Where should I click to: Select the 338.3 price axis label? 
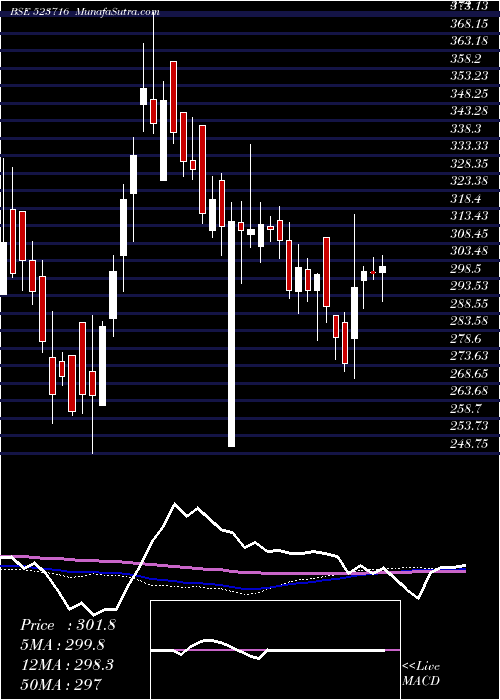click(466, 129)
